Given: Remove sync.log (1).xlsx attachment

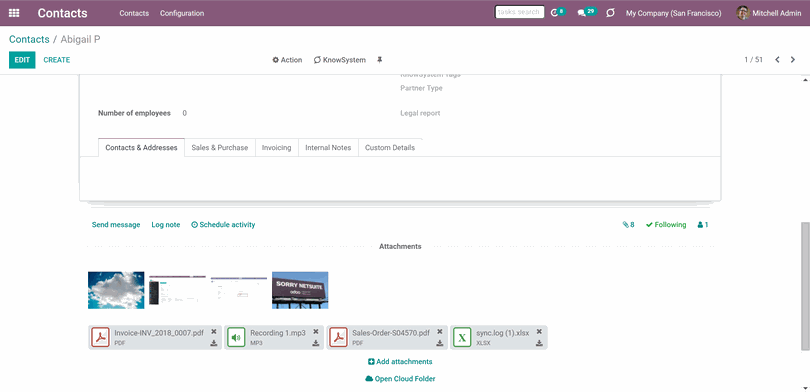Looking at the screenshot, I should [x=539, y=332].
